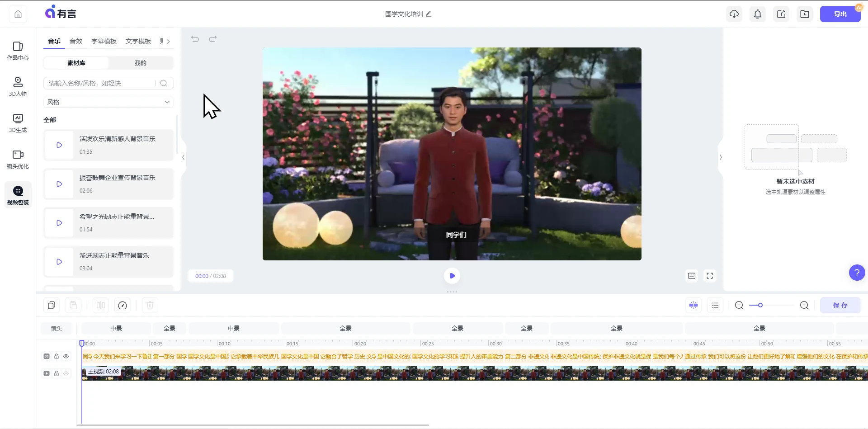Select the 主视频 02:08 clip
The width and height of the screenshot is (868, 429).
[475, 373]
